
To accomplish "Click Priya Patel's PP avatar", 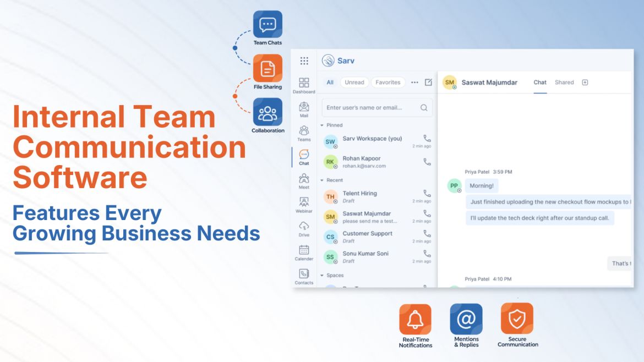I will coord(454,186).
